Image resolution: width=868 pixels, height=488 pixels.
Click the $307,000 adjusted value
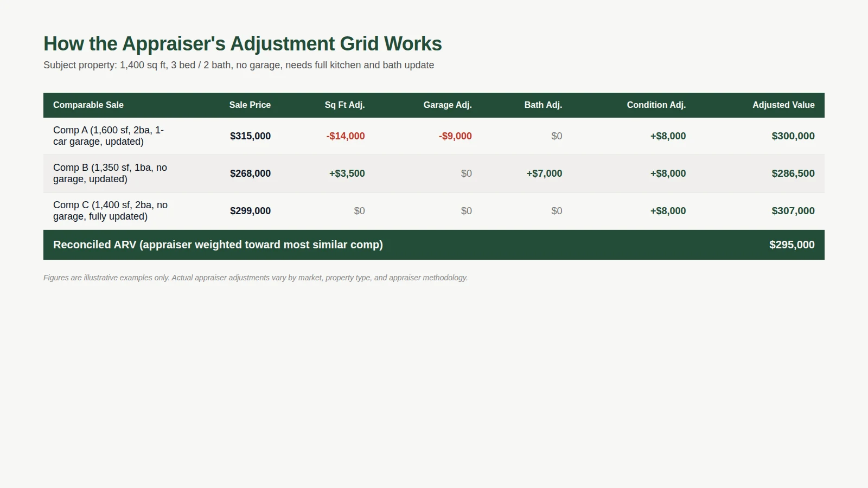[x=793, y=211]
